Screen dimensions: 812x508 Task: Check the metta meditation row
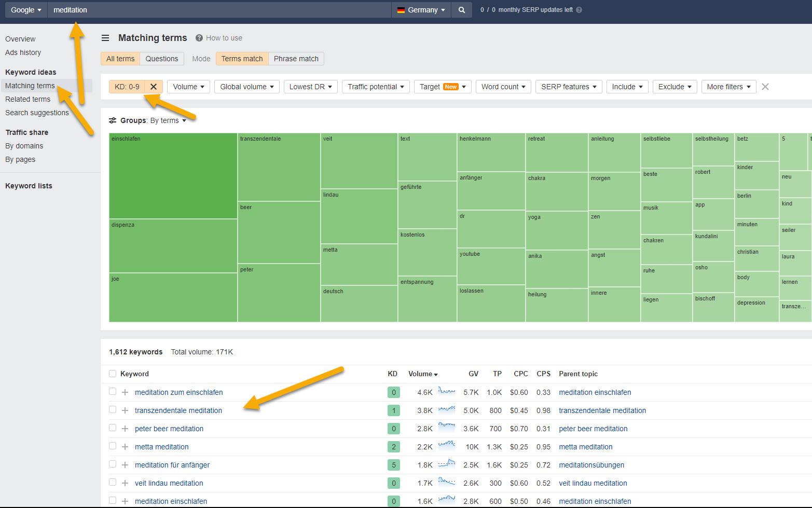pos(113,446)
